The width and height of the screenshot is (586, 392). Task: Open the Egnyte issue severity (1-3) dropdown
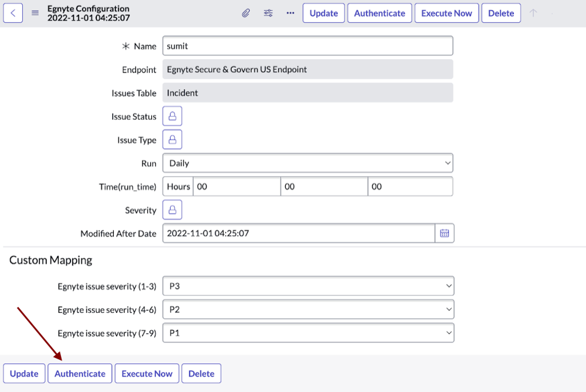[308, 286]
